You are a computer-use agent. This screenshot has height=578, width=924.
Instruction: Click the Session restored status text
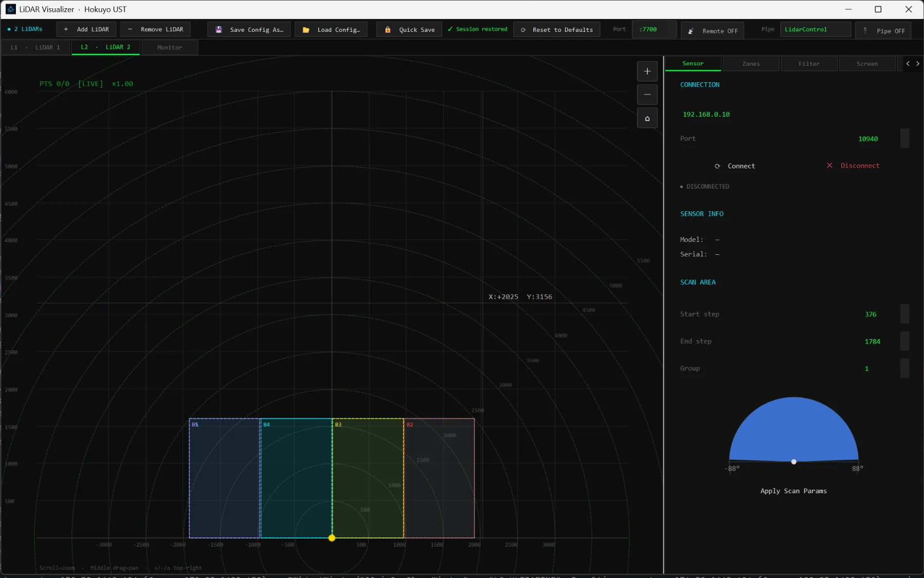point(478,29)
